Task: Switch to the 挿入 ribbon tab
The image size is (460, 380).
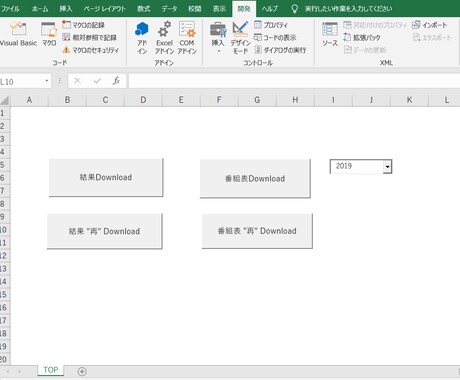Action: coord(66,9)
